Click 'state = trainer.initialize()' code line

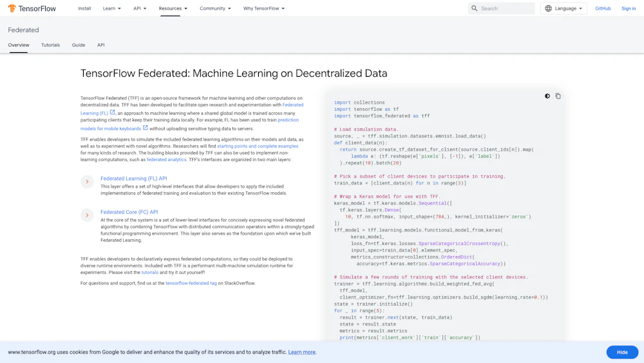(374, 304)
